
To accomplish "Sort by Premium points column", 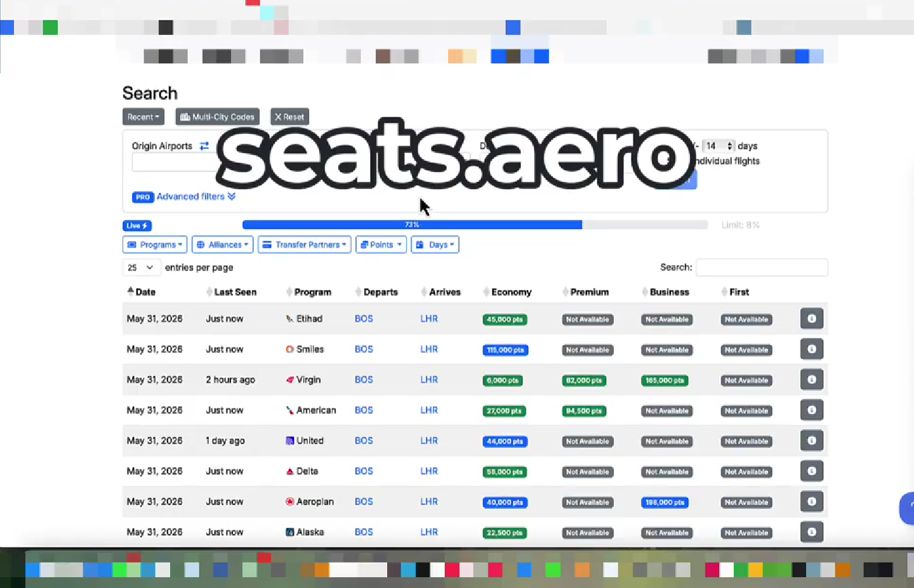I will (586, 292).
